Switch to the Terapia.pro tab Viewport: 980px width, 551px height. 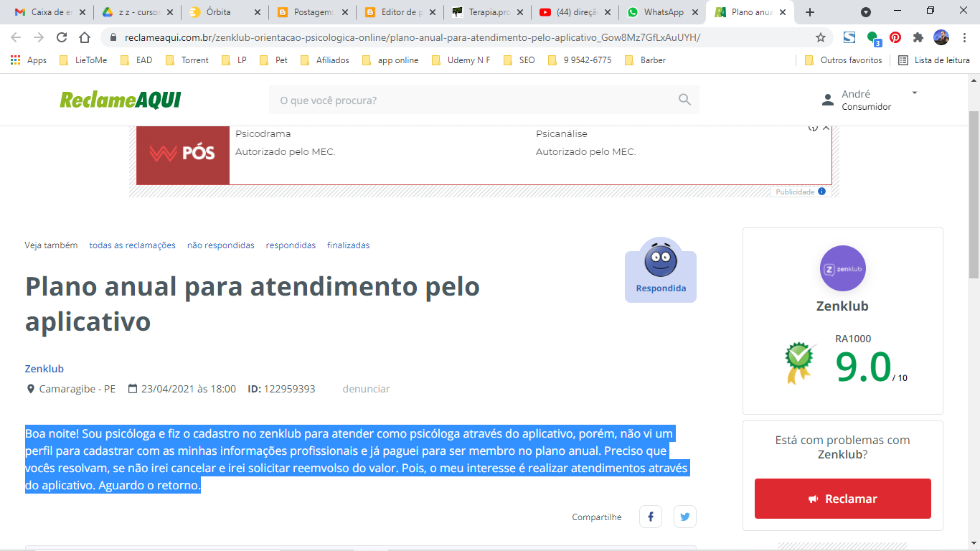[x=486, y=12]
